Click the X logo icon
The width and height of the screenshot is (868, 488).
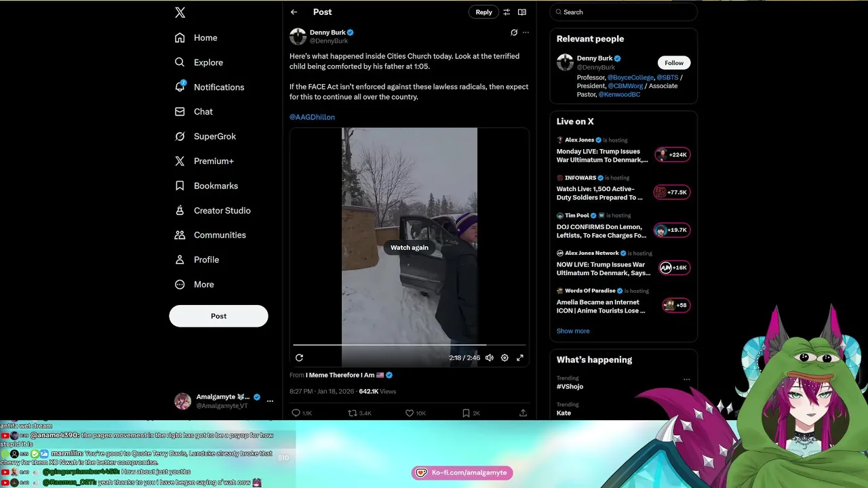tap(180, 12)
